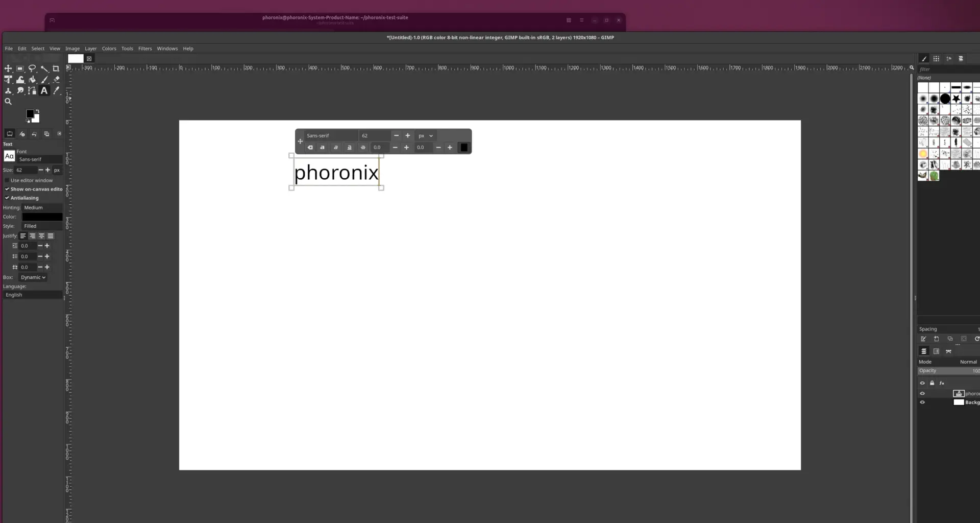Select the Bucket Fill tool
Screen dimensions: 980x523
tap(32, 80)
